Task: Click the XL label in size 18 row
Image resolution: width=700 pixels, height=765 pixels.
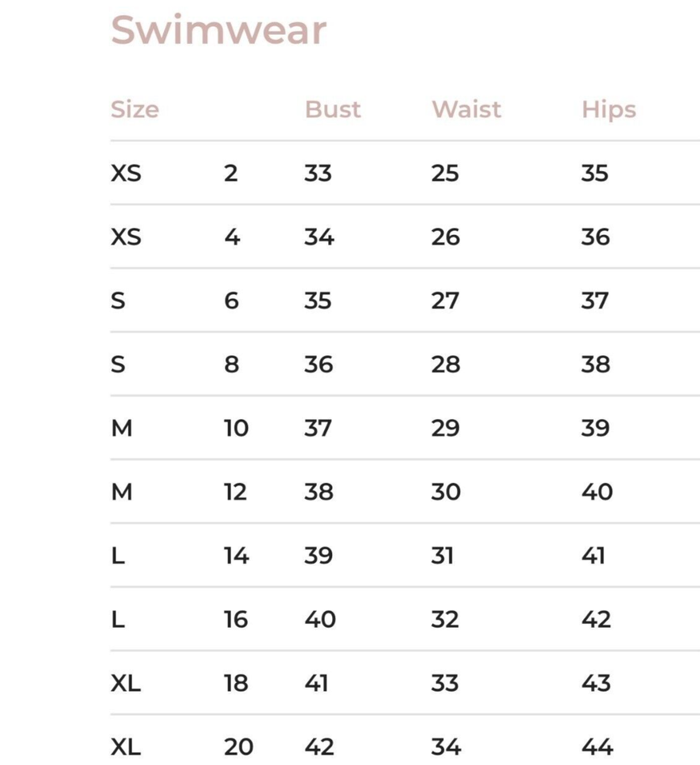Action: [125, 683]
